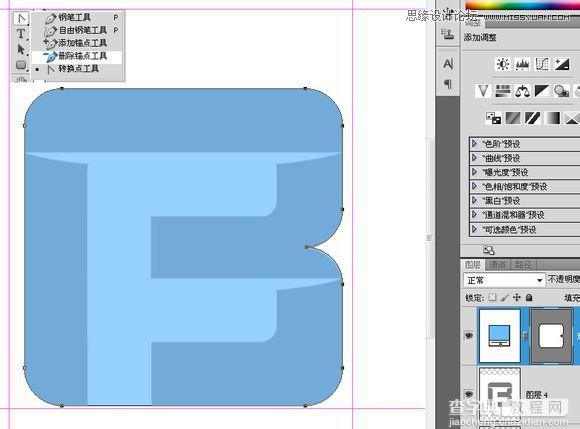Click the color spectrum bar
The width and height of the screenshot is (580, 429).
pos(522,5)
